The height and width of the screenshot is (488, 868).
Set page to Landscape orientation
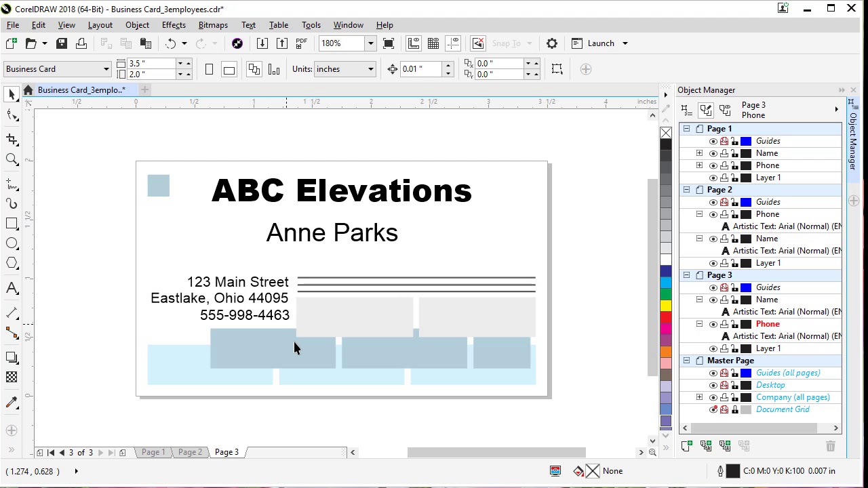229,69
